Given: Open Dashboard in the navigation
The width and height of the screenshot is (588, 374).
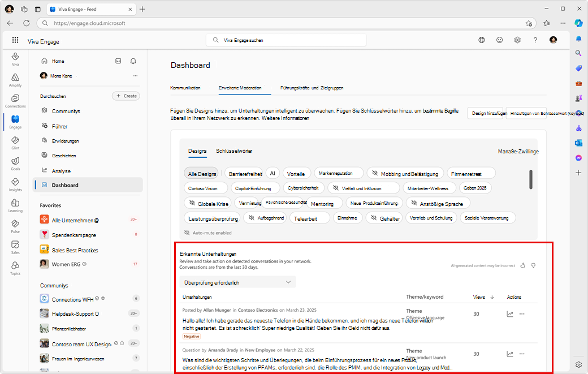Looking at the screenshot, I should tap(88, 185).
